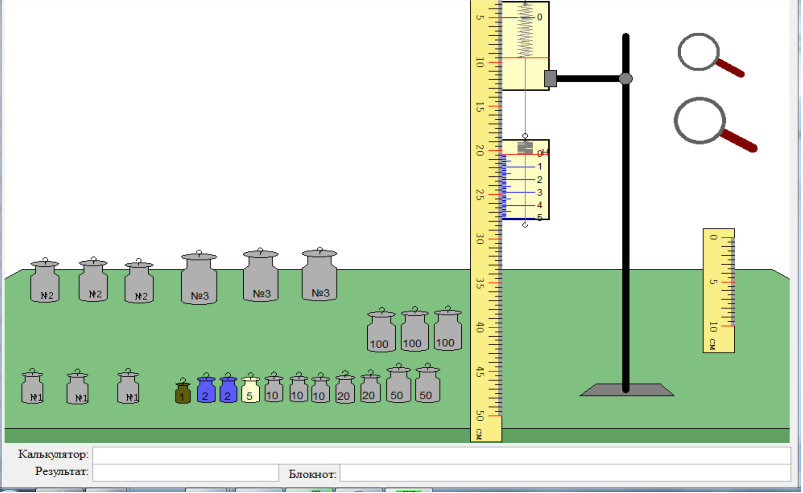This screenshot has height=493, width=803.
Task: Grab the right 50 g weight
Action: [x=428, y=383]
